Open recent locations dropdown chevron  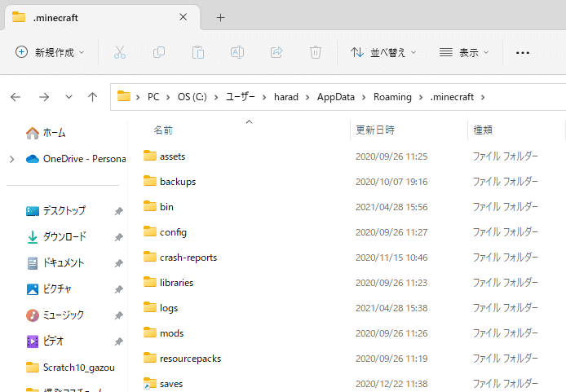click(x=69, y=97)
